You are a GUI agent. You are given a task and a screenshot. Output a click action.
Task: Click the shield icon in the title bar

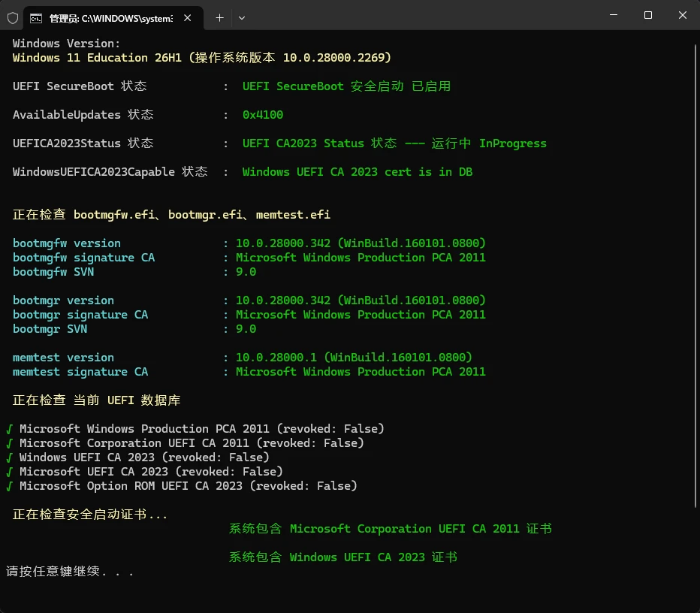[13, 18]
